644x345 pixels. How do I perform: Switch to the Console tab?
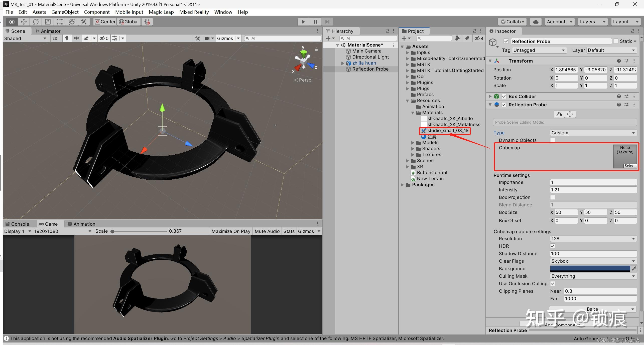point(18,224)
